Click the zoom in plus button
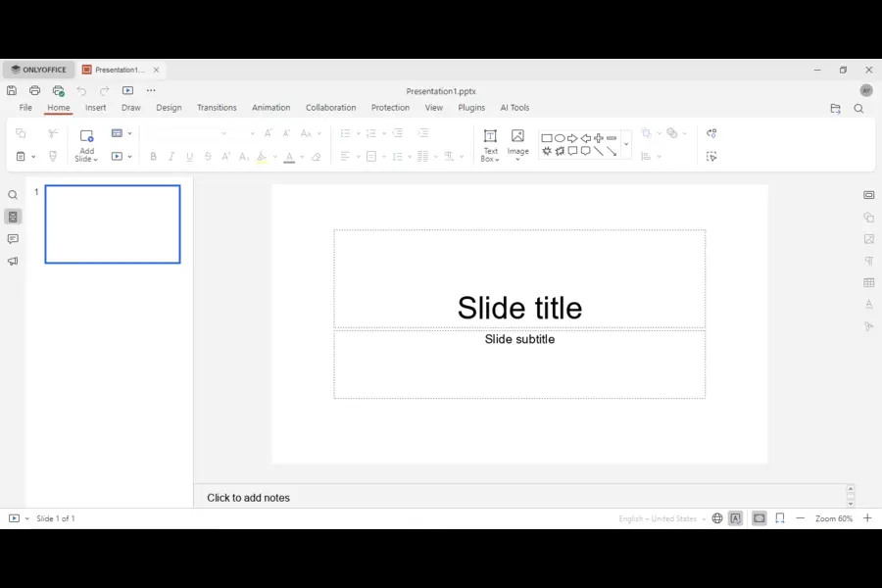This screenshot has height=588, width=882. point(867,518)
